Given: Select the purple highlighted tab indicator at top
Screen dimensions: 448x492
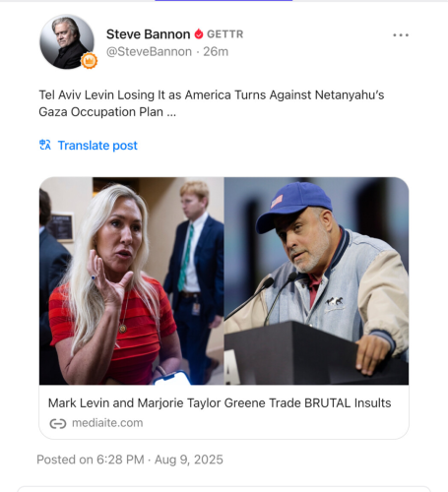Looking at the screenshot, I should pos(224,1).
